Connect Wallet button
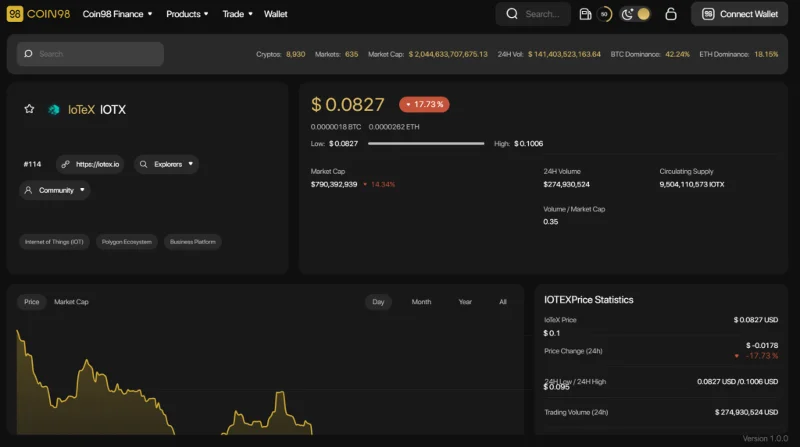This screenshot has height=447, width=800. 739,14
